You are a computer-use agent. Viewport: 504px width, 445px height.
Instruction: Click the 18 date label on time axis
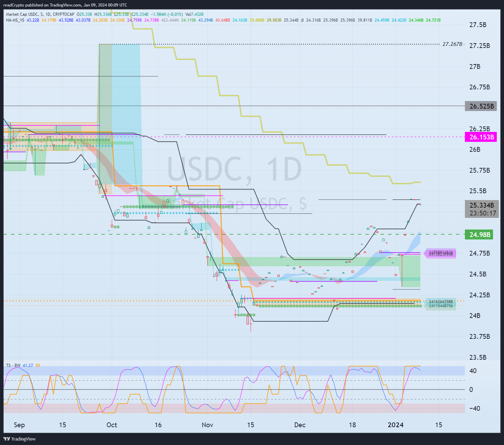[x=352, y=425]
